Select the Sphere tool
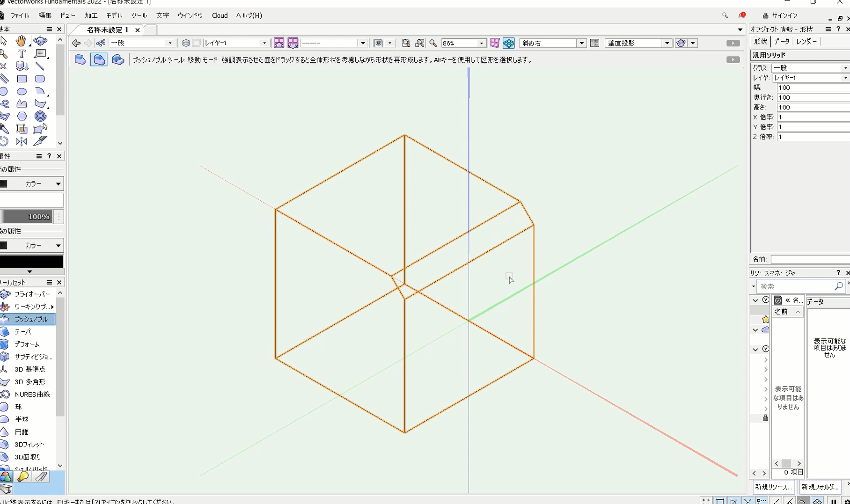This screenshot has height=504, width=850. tap(18, 407)
